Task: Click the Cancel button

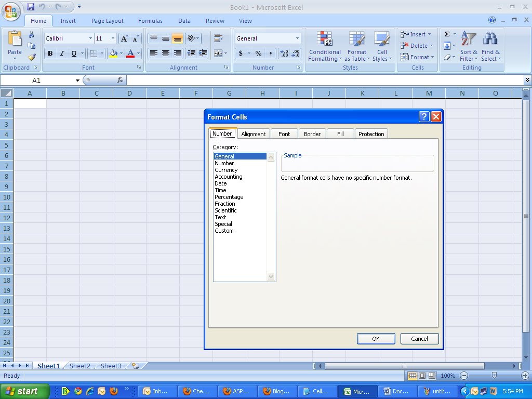Action: (419, 338)
